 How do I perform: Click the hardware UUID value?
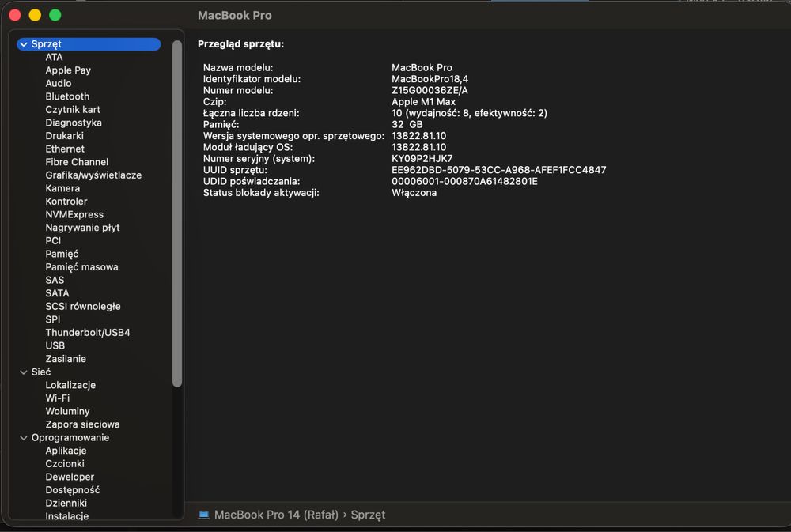pos(498,170)
